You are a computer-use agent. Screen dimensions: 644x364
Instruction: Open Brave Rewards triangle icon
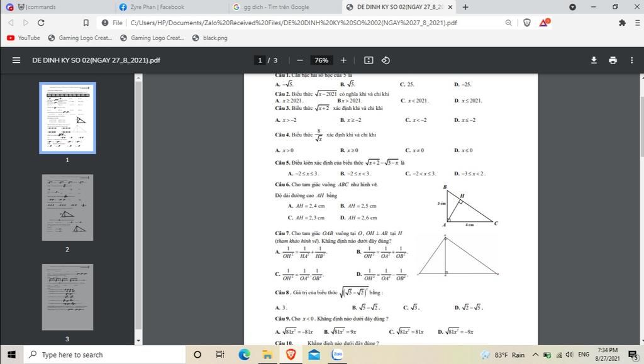pyautogui.click(x=544, y=22)
